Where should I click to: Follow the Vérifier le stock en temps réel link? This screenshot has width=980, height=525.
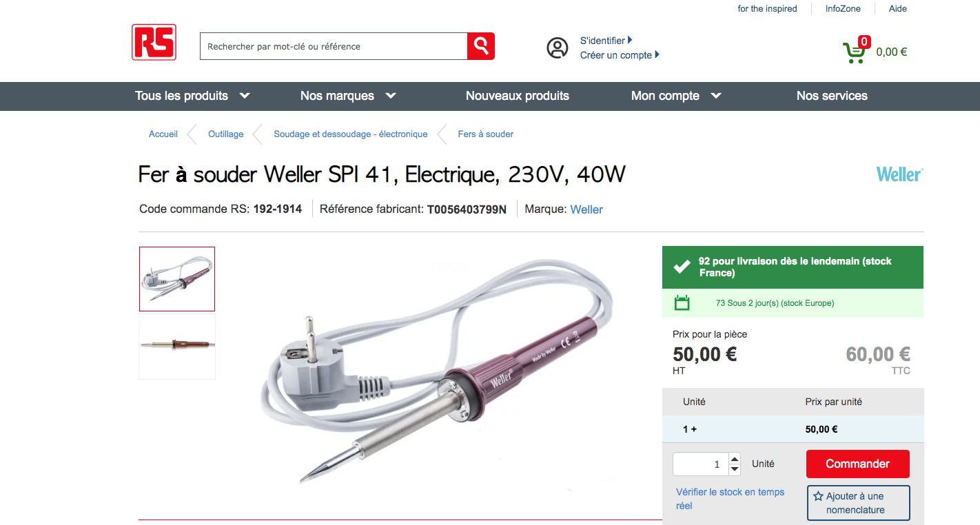[x=731, y=499]
